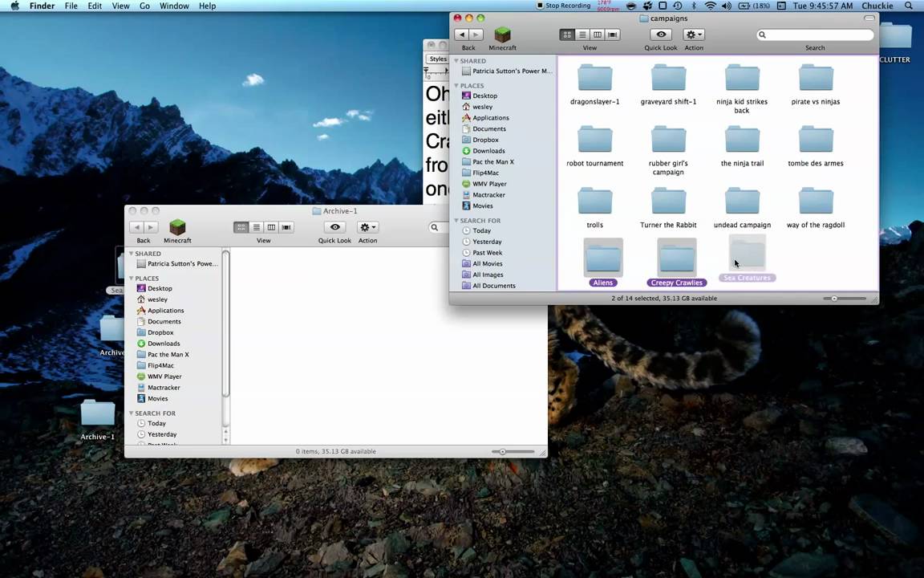Collapse SEARCH FOR section in campaigns sidebar
This screenshot has width=924, height=578.
click(x=456, y=221)
